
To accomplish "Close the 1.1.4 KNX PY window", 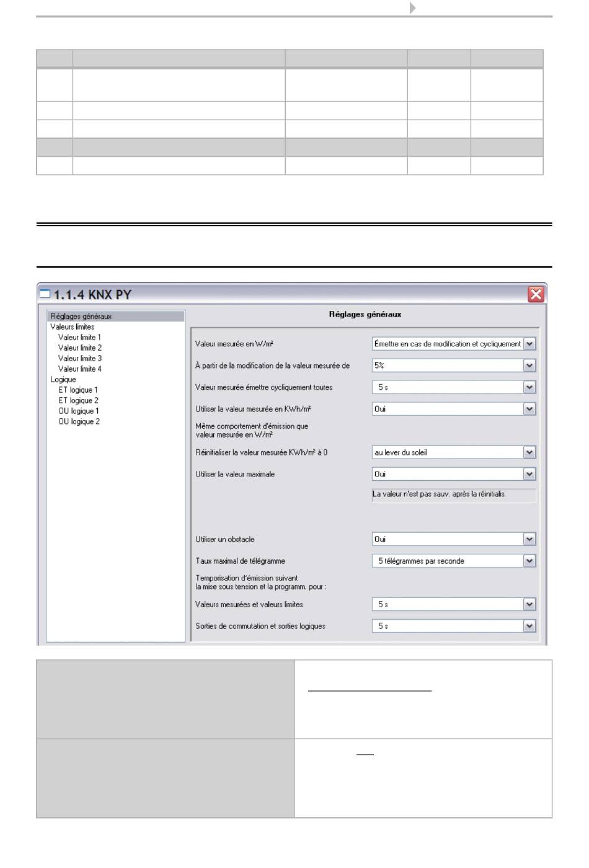I will [x=536, y=294].
